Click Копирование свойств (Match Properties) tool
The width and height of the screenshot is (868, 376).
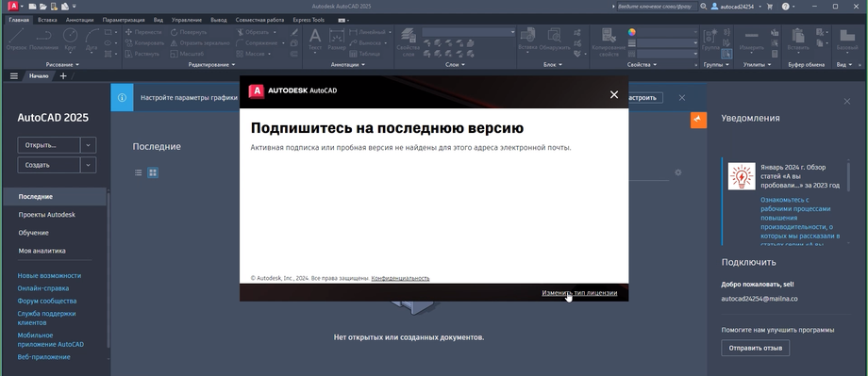click(x=609, y=42)
